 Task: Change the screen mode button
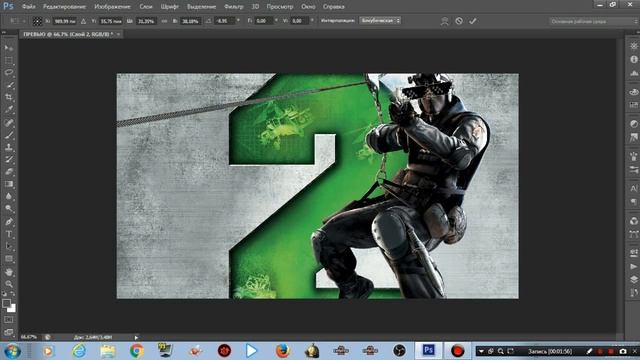9,332
